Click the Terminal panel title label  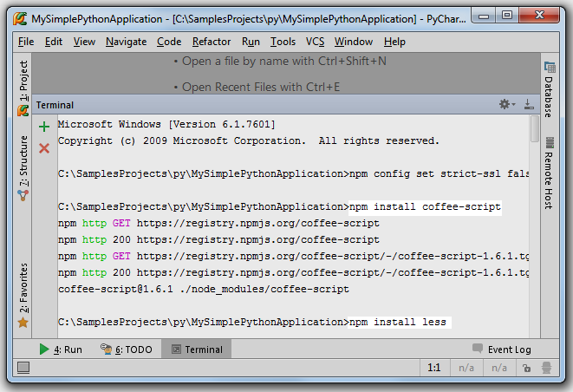(55, 105)
